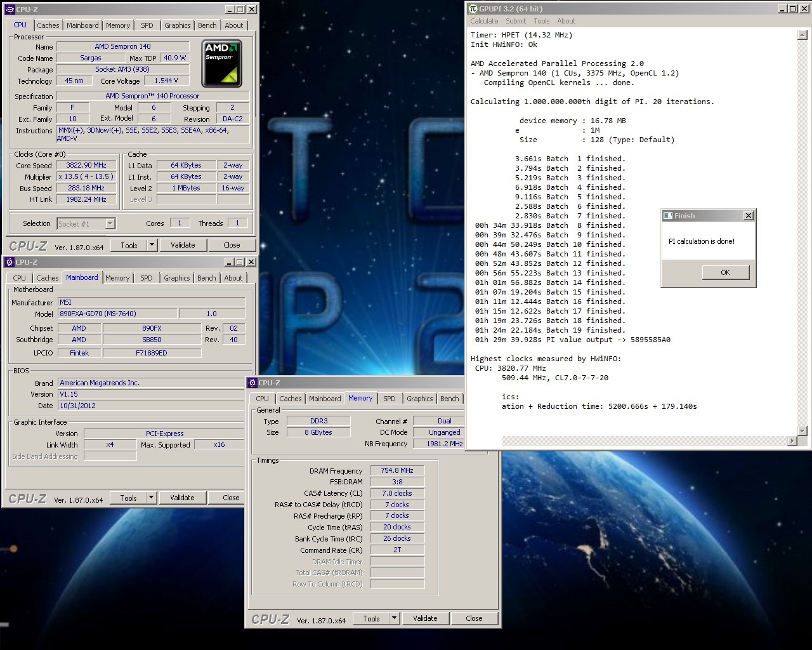Click Memory CPU-Z window title icon
This screenshot has width=812, height=650.
tap(252, 383)
